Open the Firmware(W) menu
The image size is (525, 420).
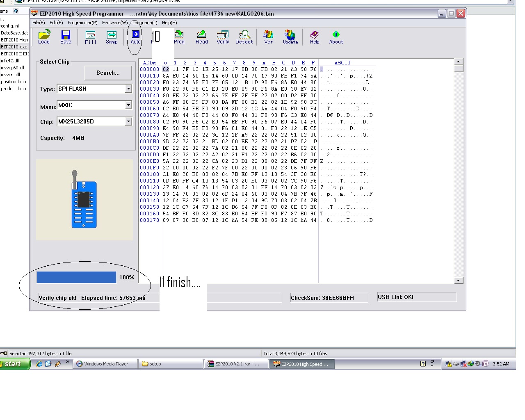pyautogui.click(x=115, y=23)
